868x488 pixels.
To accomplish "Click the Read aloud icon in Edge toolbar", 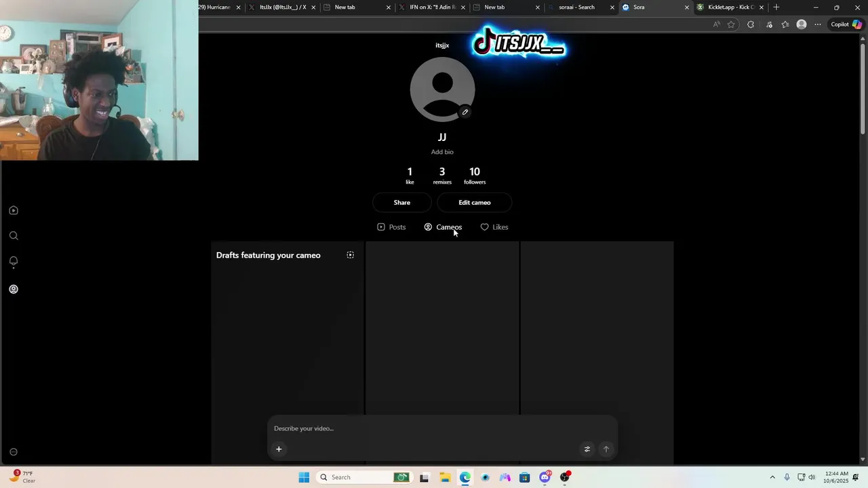I will point(717,24).
